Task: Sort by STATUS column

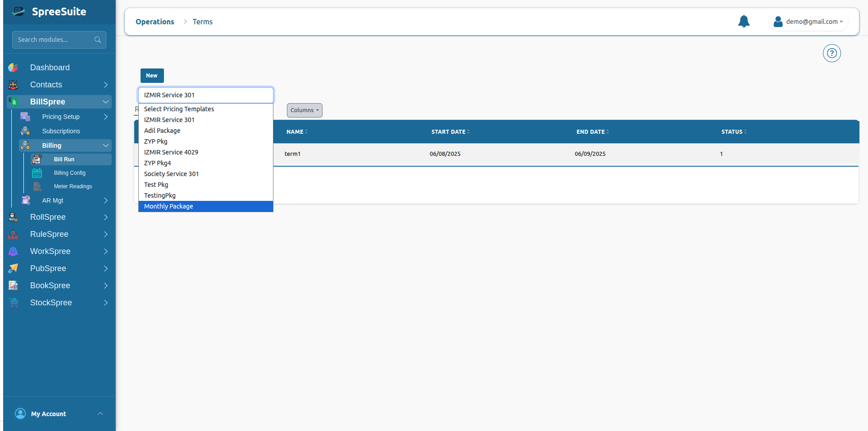Action: click(734, 132)
